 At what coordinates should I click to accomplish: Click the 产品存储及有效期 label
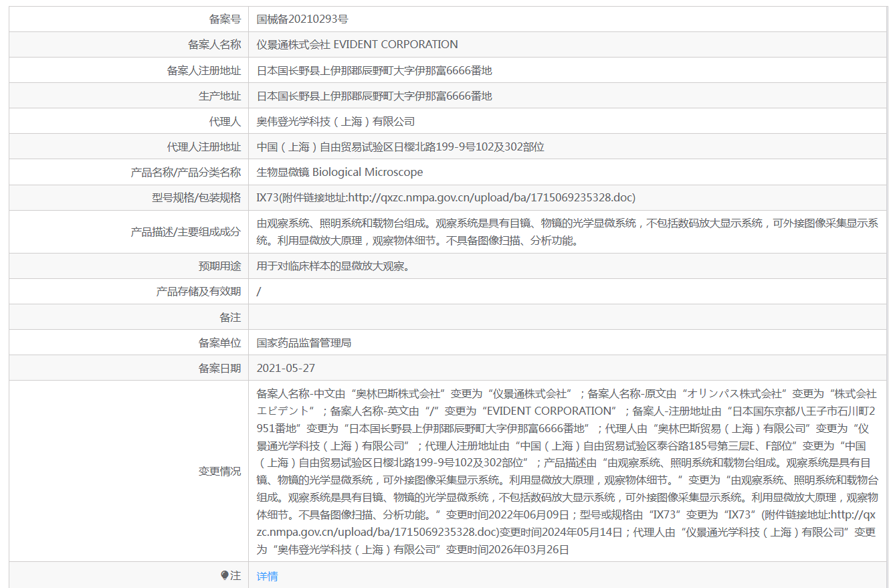click(x=199, y=291)
